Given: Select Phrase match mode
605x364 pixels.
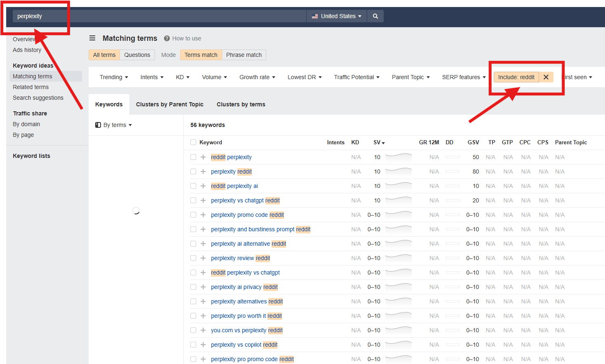Looking at the screenshot, I should (244, 55).
